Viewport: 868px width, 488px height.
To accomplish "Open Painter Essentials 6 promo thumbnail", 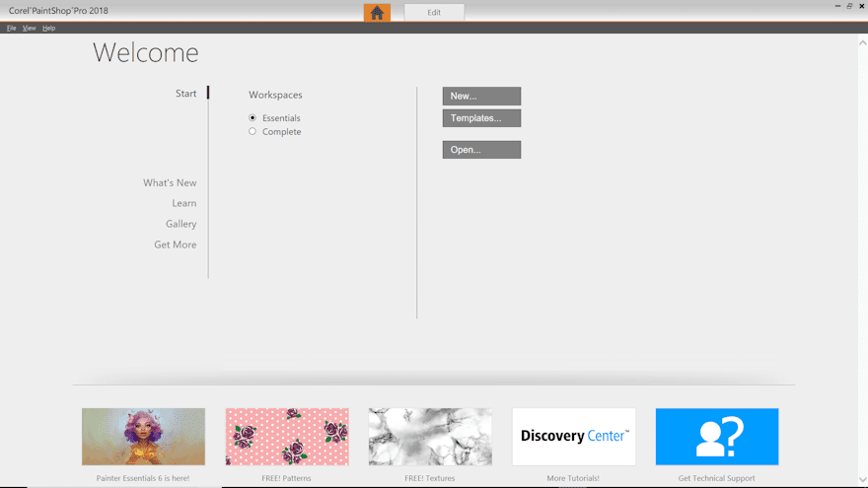I will [143, 437].
